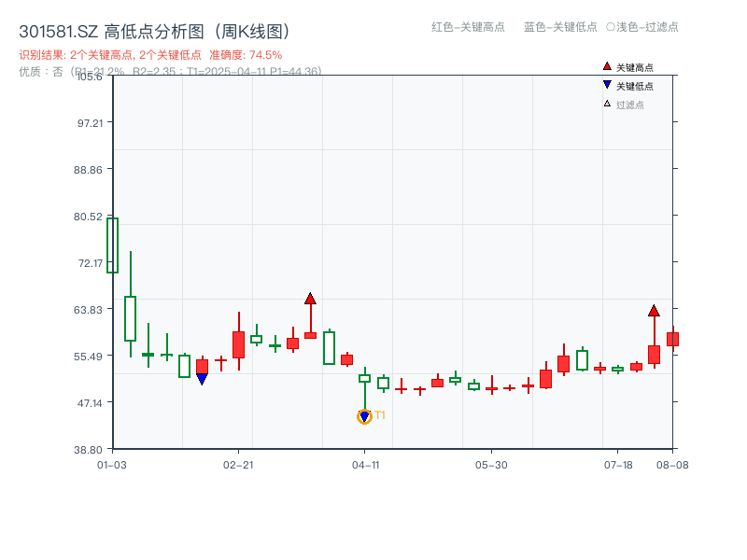Image resolution: width=747 pixels, height=560 pixels.
Task: Select the circled T1 key low marker near 04-11
Action: (364, 416)
